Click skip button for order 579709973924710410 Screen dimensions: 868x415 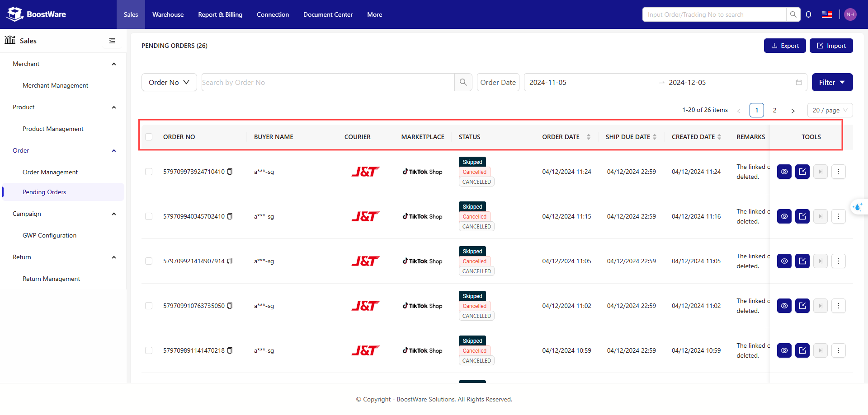[x=821, y=172]
